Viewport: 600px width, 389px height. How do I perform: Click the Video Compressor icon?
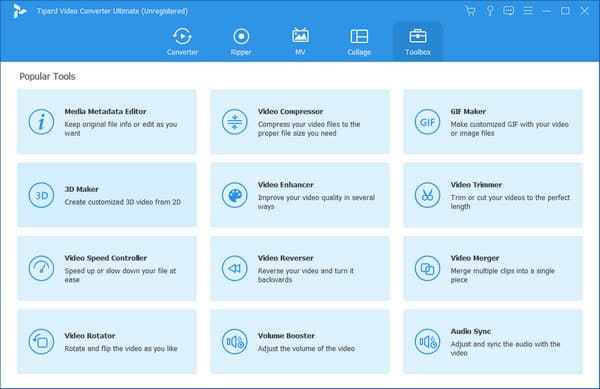click(235, 122)
